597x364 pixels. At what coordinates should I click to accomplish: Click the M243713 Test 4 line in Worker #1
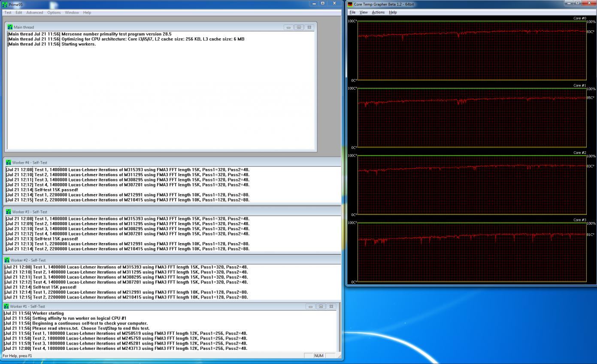click(x=125, y=349)
